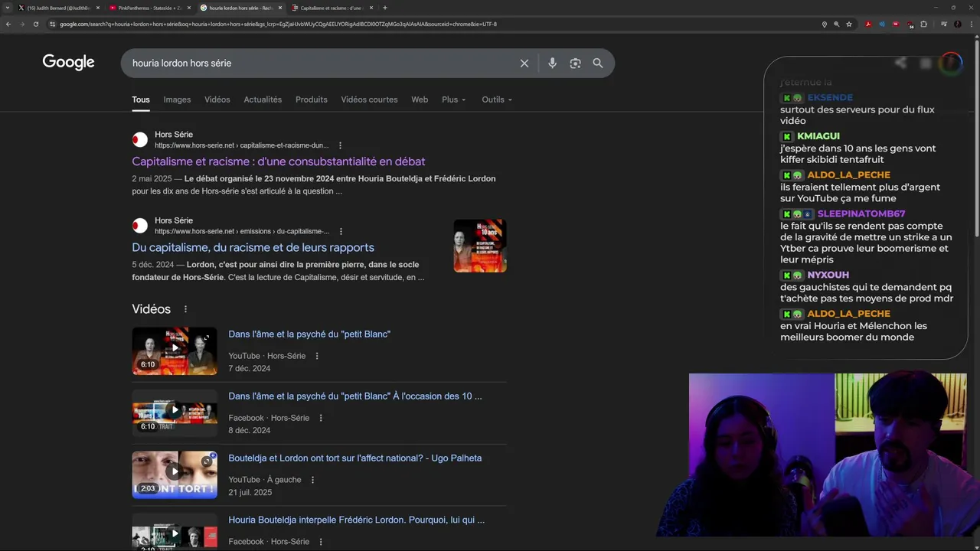Viewport: 980px width, 551px height.
Task: Open the browser profile avatar
Action: pyautogui.click(x=958, y=24)
